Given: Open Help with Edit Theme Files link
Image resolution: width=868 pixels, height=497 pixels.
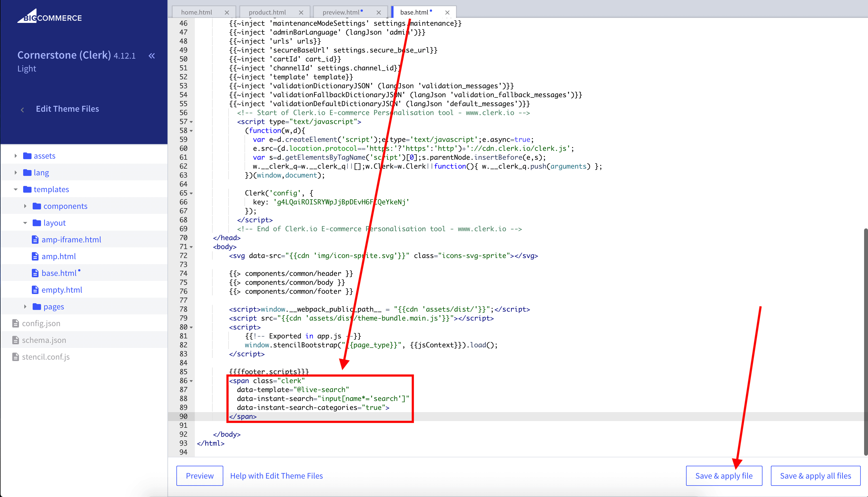Looking at the screenshot, I should click(276, 476).
